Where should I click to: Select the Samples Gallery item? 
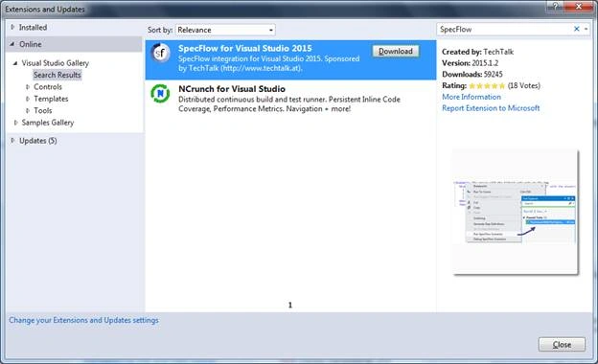(48, 123)
